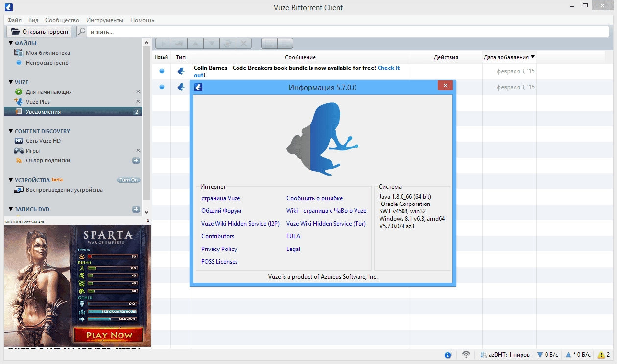The image size is (617, 364).
Task: Click the Turn On toggle for УСТРОЙСТВА
Action: coord(128,180)
